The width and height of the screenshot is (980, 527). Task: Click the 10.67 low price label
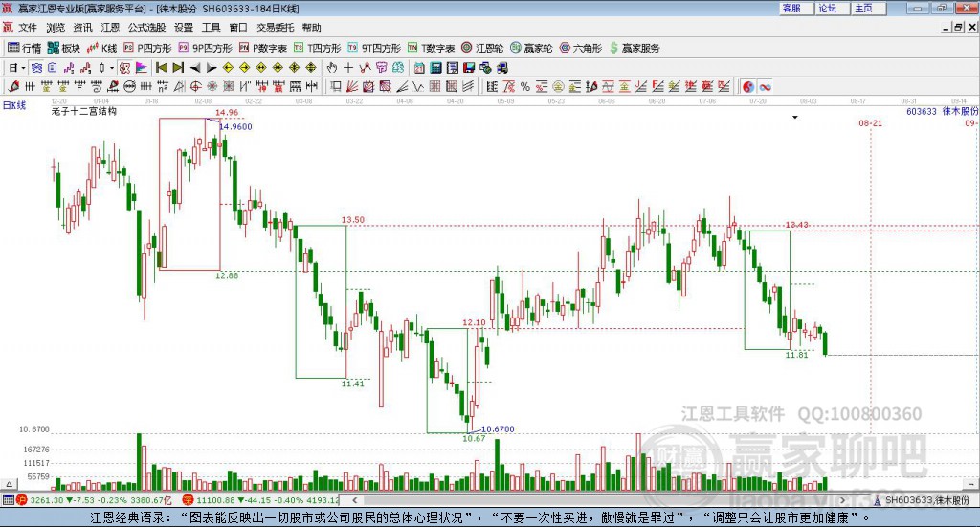pos(474,438)
